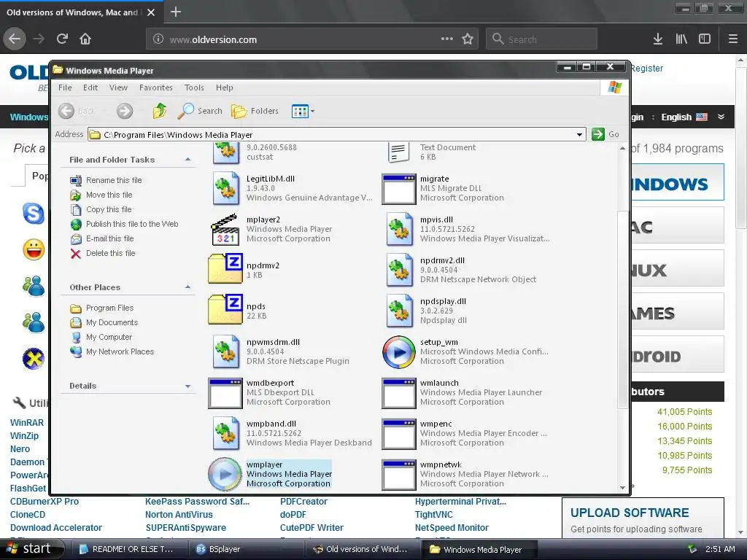Select the wmpenc application icon
The height and width of the screenshot is (560, 747).
pyautogui.click(x=399, y=434)
